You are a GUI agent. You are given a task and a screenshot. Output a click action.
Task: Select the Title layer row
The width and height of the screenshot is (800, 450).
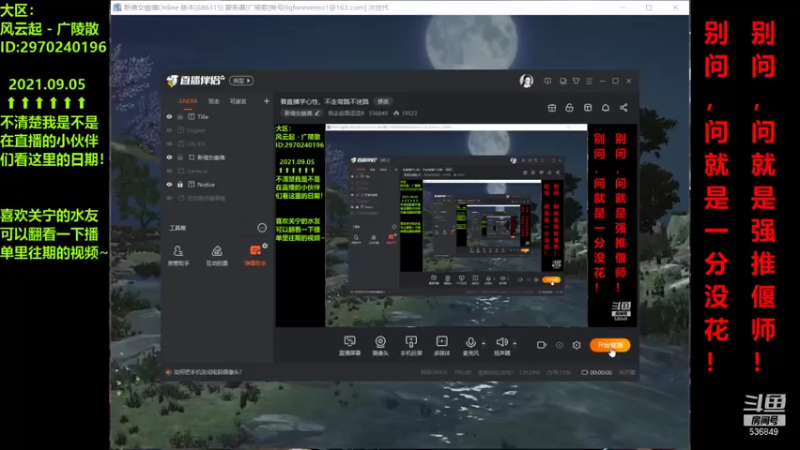pyautogui.click(x=218, y=117)
